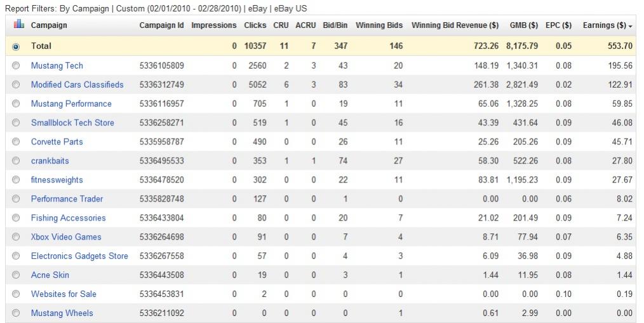The width and height of the screenshot is (644, 323).
Task: Select the Total row radio button
Action: click(17, 46)
